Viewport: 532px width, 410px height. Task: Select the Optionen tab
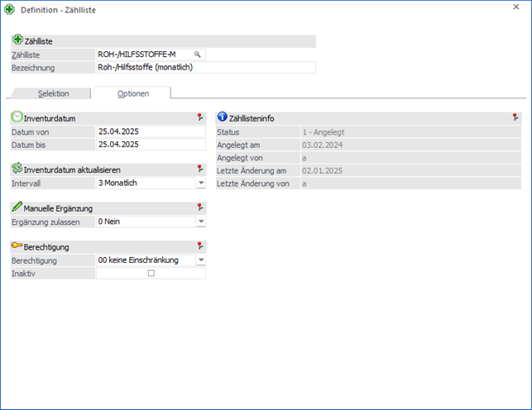(132, 93)
